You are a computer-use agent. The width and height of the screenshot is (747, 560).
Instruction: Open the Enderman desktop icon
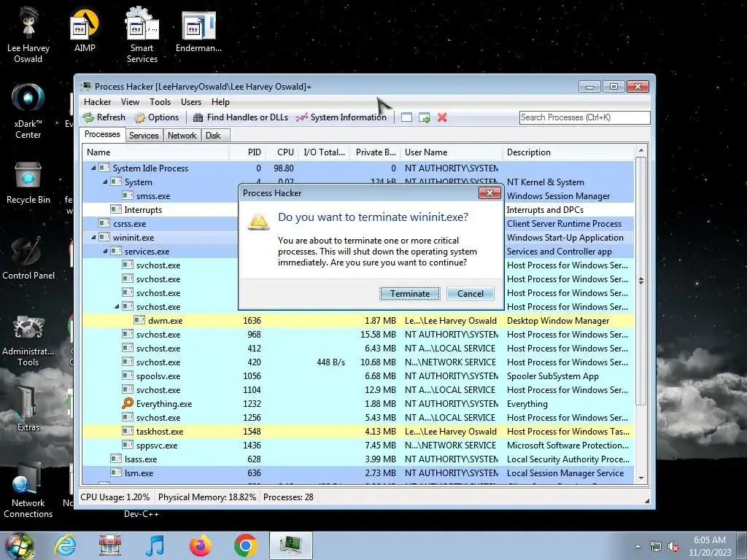coord(198,31)
